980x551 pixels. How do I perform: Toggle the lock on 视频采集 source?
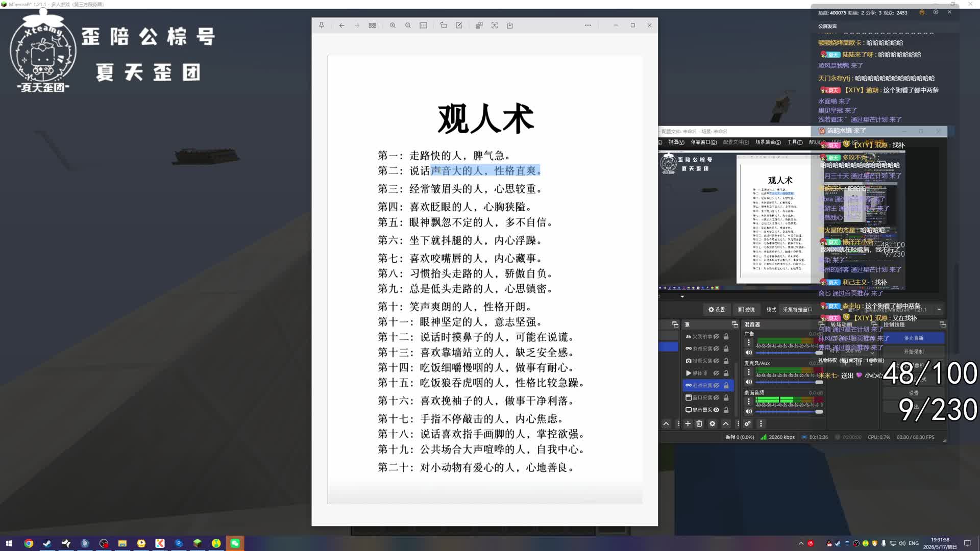click(726, 361)
